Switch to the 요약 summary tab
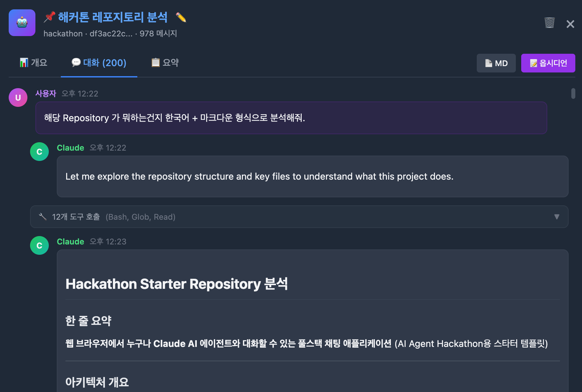 pyautogui.click(x=165, y=63)
